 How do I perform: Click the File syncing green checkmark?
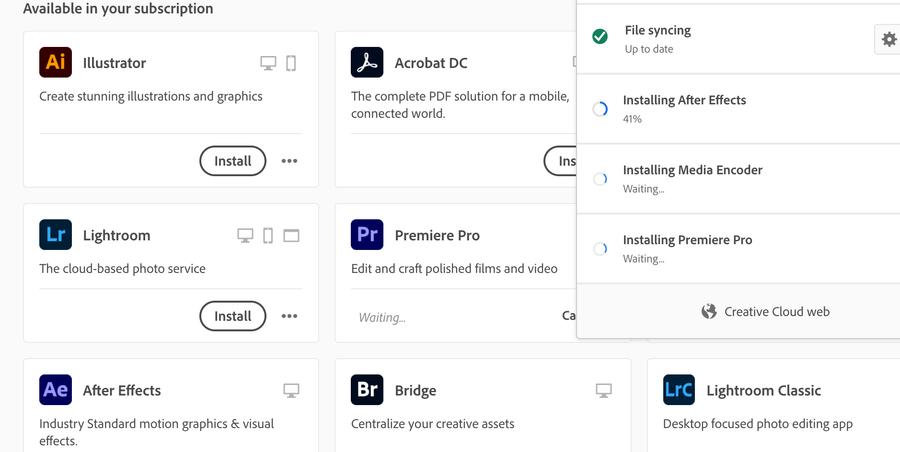600,37
